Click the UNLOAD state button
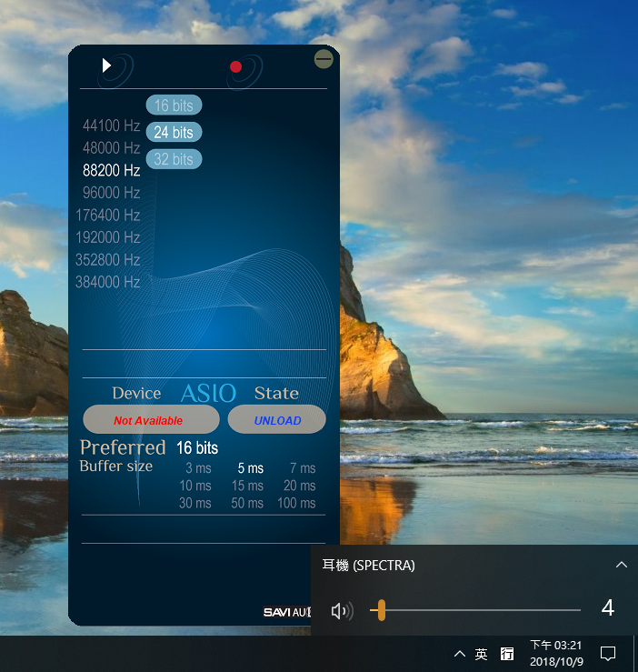This screenshot has width=638, height=672. [277, 419]
